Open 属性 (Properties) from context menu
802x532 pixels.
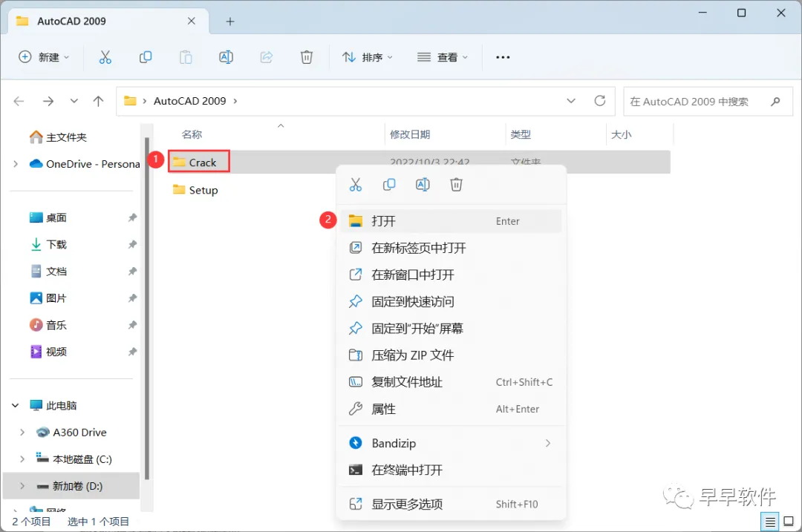click(451, 409)
